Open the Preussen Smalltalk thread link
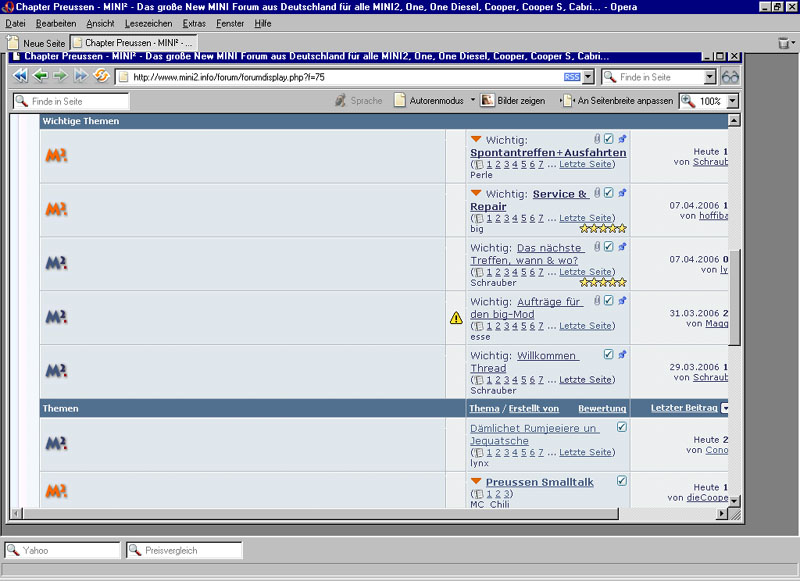 541,482
